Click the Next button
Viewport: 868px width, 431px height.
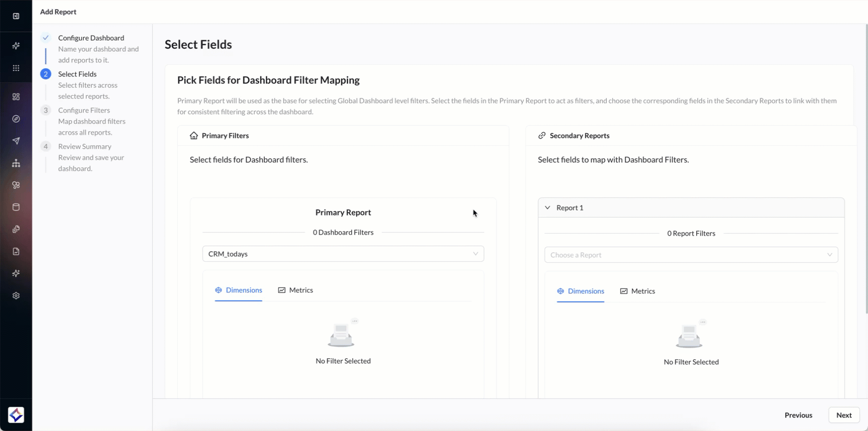tap(843, 415)
